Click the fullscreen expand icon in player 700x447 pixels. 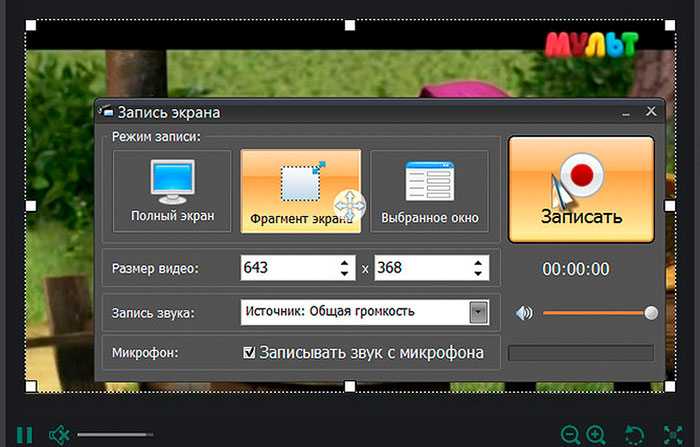click(x=673, y=435)
